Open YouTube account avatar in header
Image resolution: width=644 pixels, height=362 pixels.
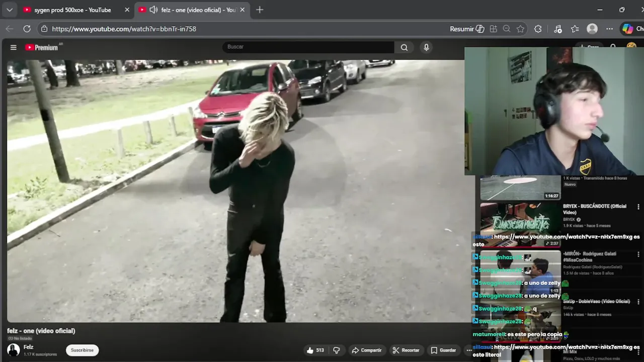631,46
